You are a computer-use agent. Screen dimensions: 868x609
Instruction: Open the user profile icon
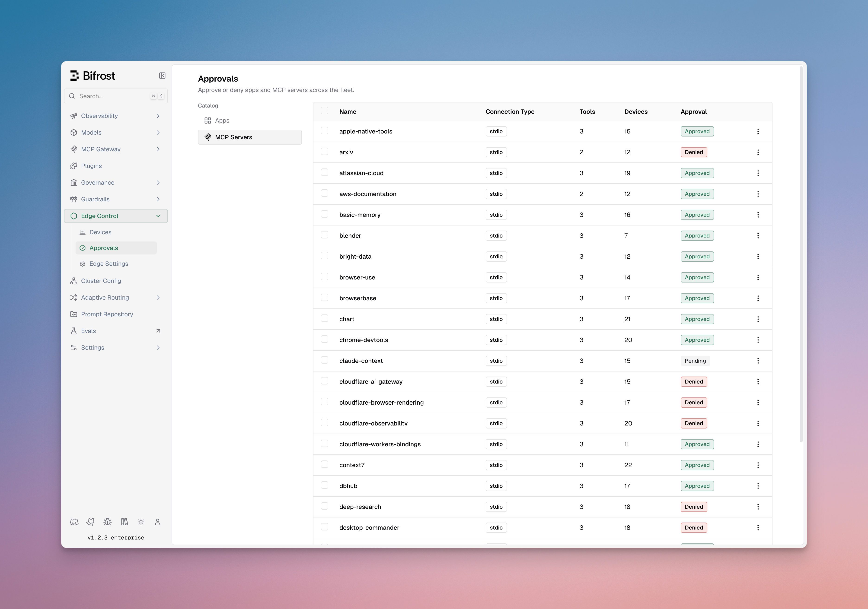pos(158,522)
